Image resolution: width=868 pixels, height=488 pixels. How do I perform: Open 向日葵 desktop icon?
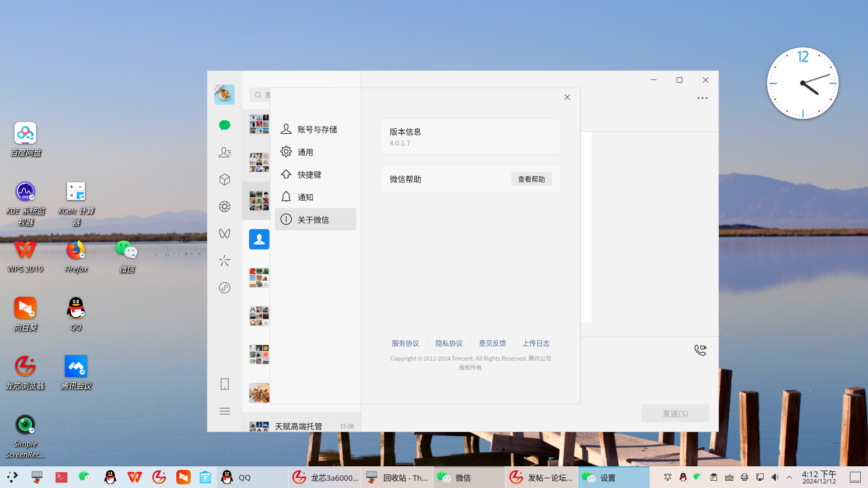point(25,314)
